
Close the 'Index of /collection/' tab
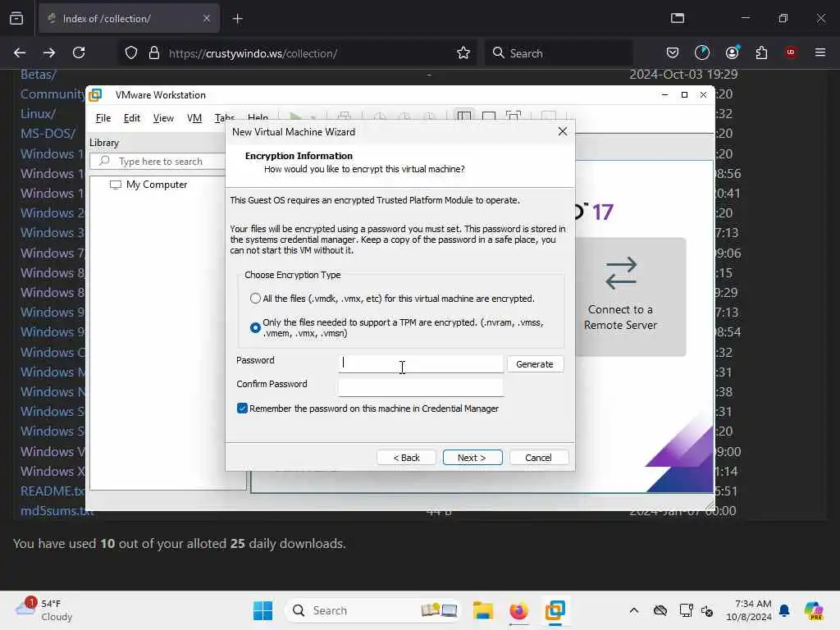point(206,19)
